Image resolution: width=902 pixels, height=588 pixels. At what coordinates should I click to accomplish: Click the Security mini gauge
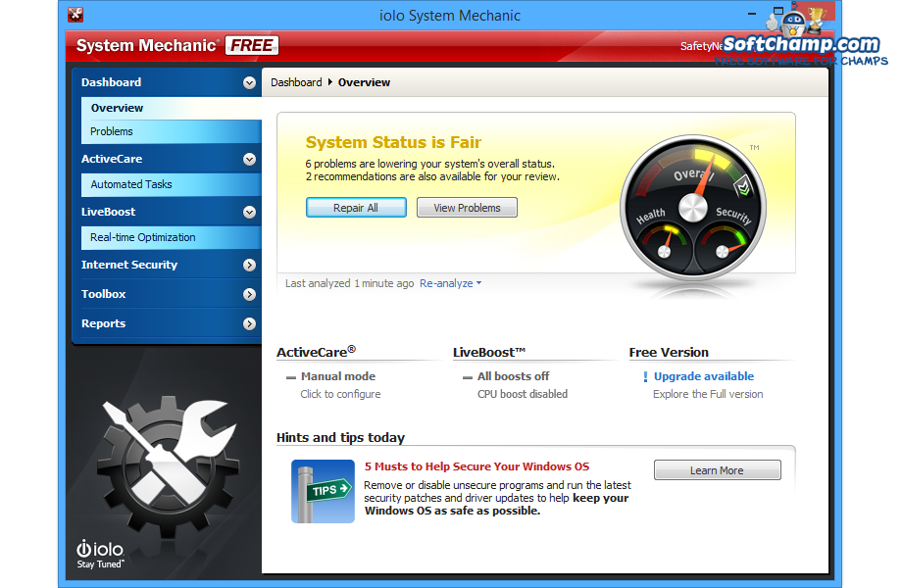tap(724, 246)
